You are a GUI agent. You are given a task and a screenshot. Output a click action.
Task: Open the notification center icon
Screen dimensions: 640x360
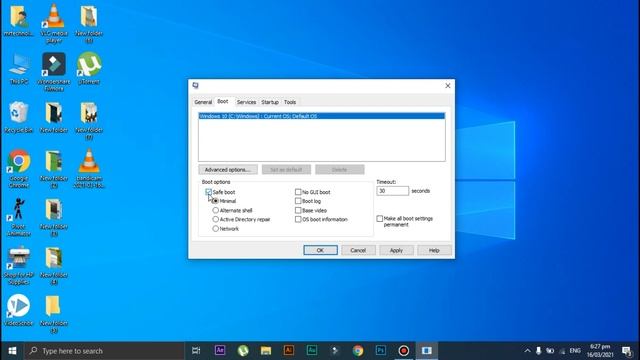click(x=627, y=351)
